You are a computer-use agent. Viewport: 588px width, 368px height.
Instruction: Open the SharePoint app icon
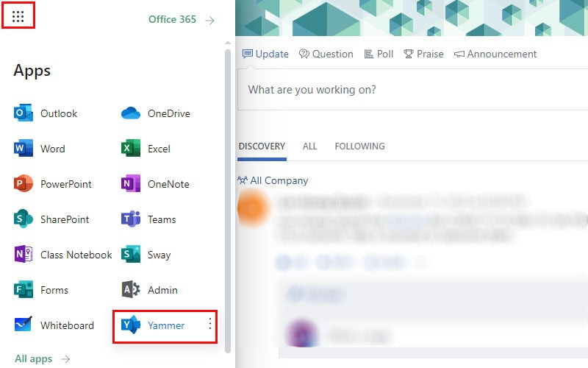click(x=24, y=219)
